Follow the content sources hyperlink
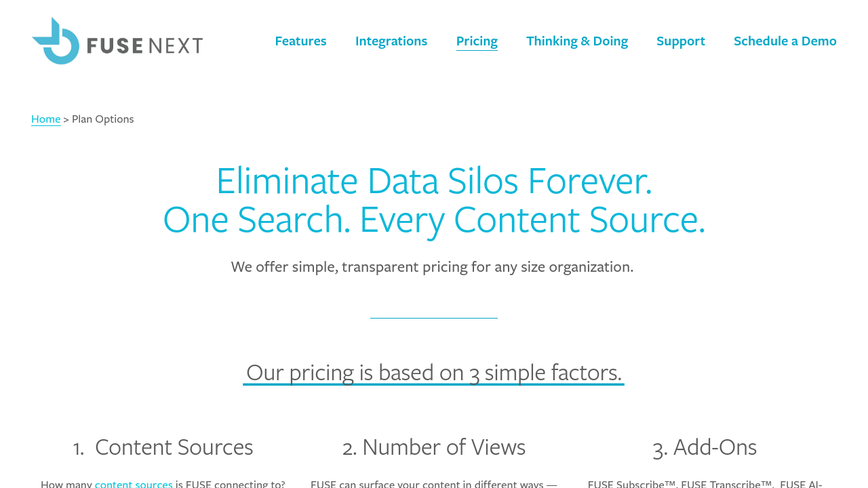Image resolution: width=868 pixels, height=488 pixels. [134, 484]
